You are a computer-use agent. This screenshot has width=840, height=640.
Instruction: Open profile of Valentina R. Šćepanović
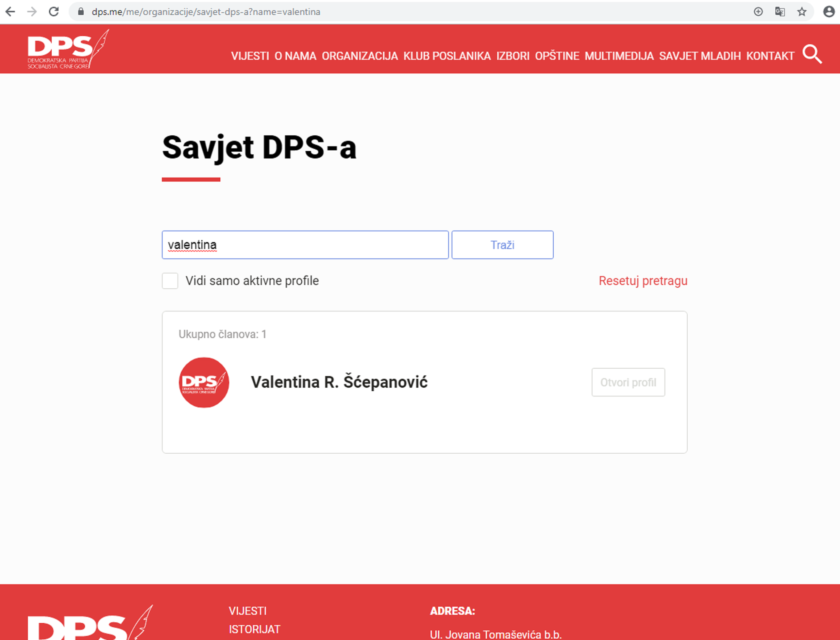(628, 382)
